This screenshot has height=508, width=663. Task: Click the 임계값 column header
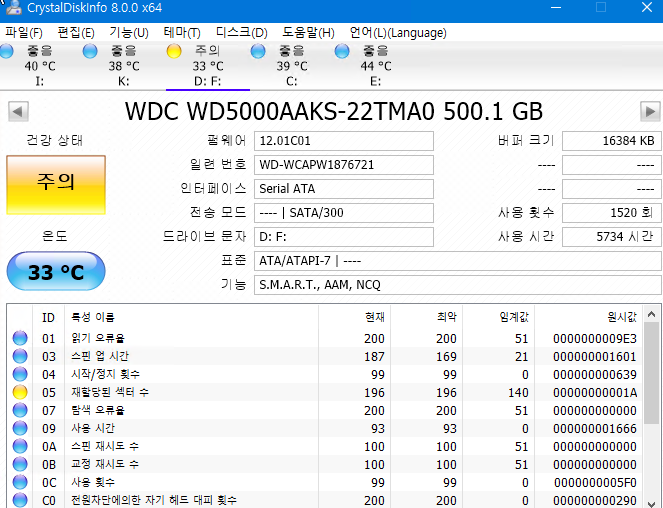pyautogui.click(x=499, y=317)
